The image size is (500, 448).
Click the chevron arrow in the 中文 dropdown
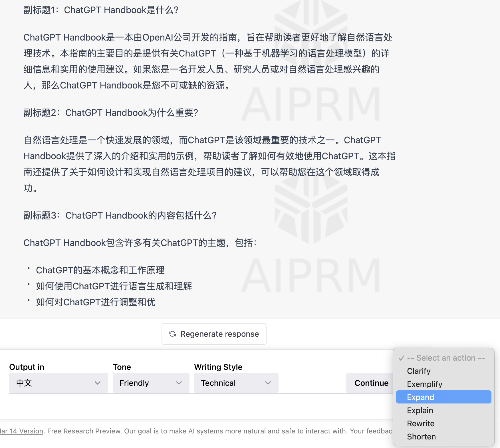coord(98,383)
